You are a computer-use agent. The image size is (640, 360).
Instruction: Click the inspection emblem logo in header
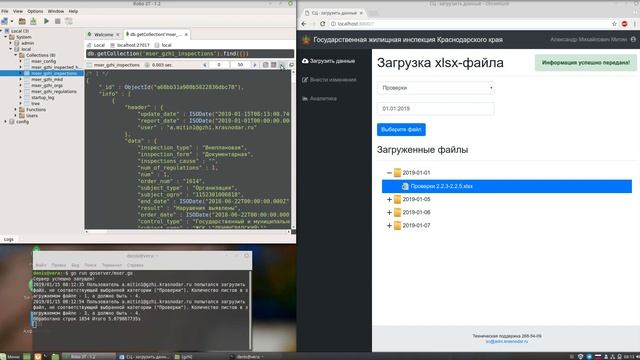(x=306, y=40)
